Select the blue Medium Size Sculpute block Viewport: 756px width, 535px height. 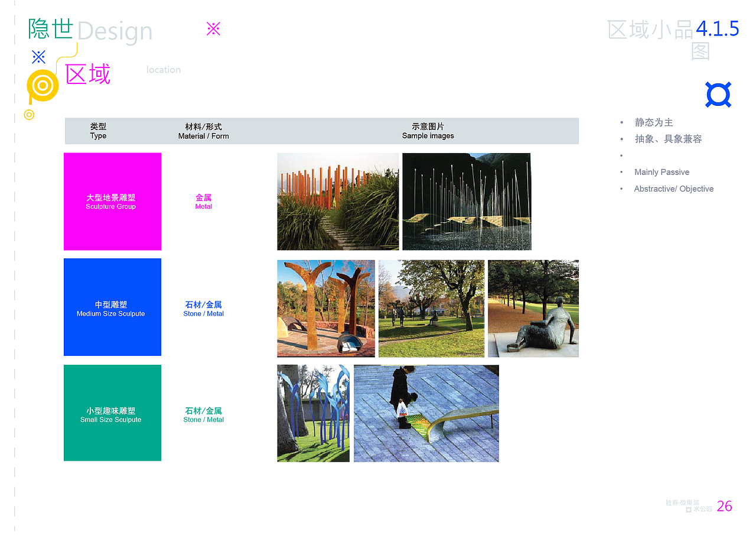pyautogui.click(x=112, y=307)
